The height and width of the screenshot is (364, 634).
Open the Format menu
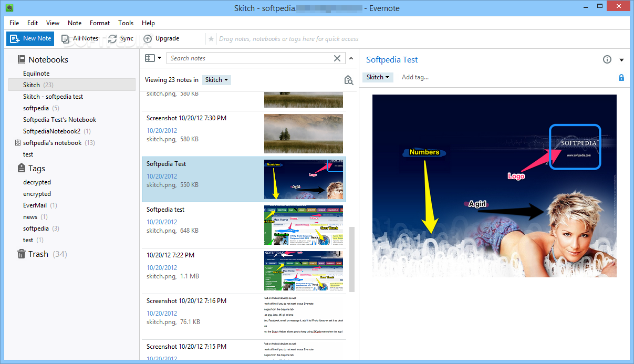point(100,23)
